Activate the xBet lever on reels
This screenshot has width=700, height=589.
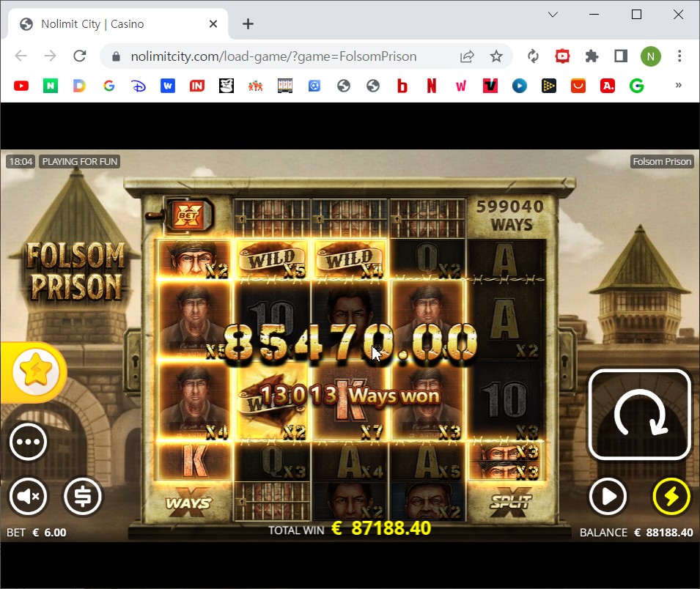coord(181,215)
